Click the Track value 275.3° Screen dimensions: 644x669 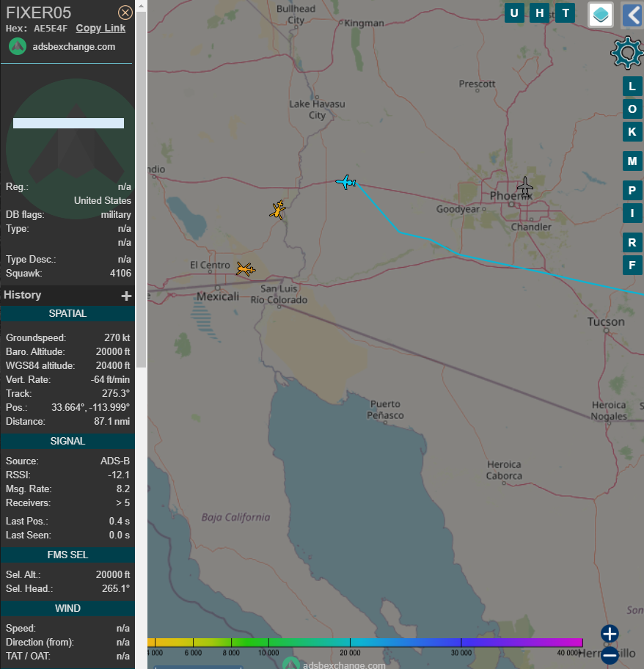tap(116, 393)
